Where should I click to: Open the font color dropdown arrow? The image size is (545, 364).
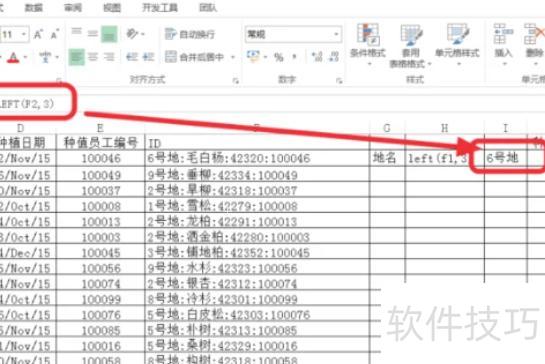click(x=26, y=57)
